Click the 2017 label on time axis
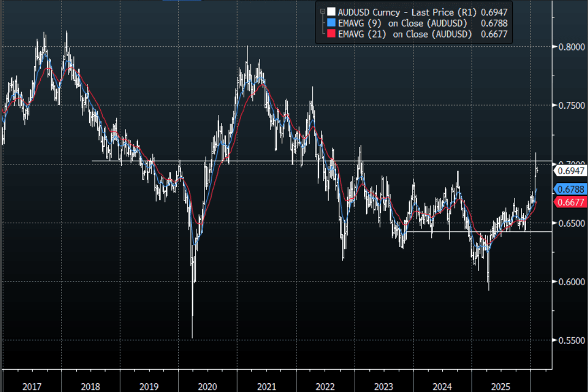Viewport: 588px width, 392px height. click(32, 387)
